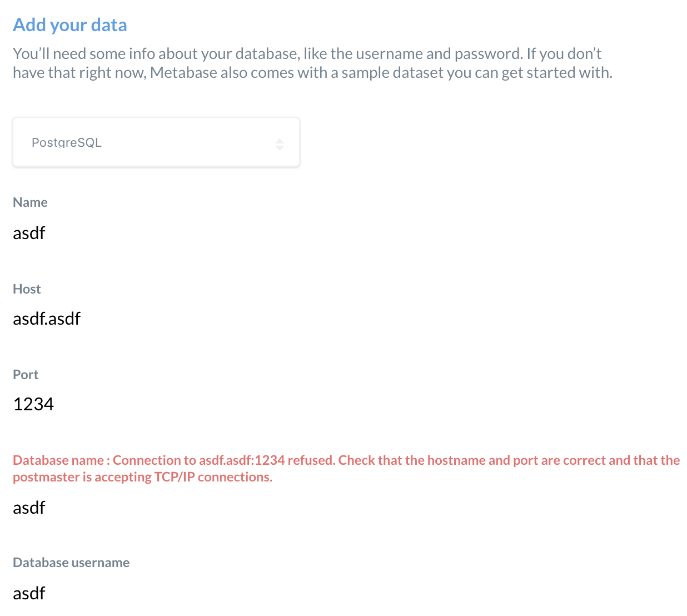
Task: Click the Add your data heading
Action: pos(69,24)
